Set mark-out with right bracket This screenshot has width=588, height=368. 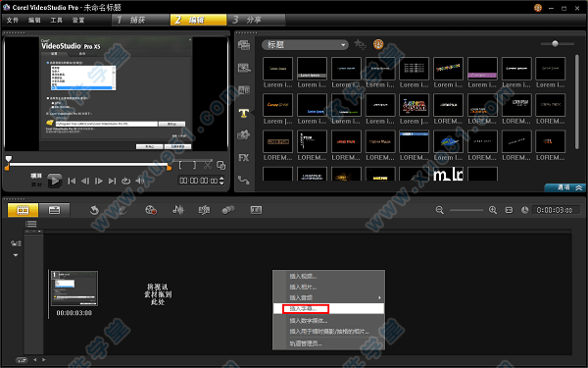[x=195, y=165]
